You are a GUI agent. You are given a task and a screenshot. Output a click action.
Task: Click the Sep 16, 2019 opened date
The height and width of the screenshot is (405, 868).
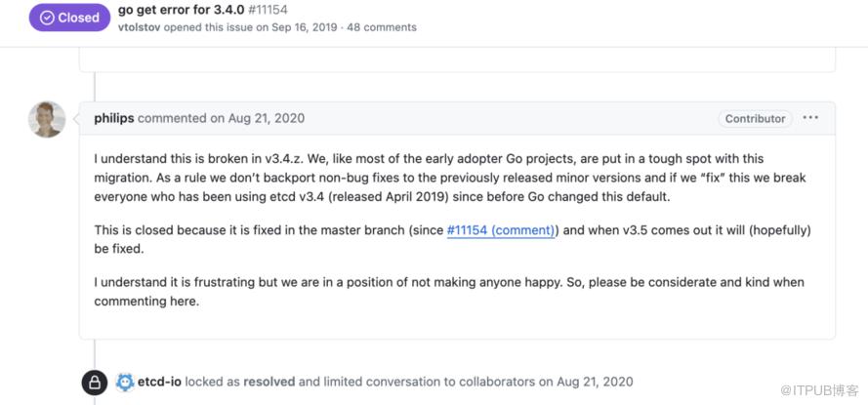pyautogui.click(x=304, y=27)
